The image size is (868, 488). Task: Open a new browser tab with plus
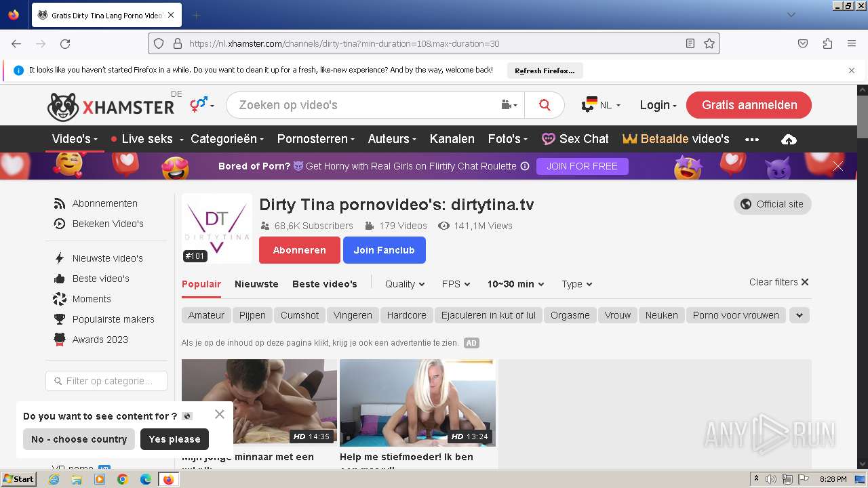point(197,15)
